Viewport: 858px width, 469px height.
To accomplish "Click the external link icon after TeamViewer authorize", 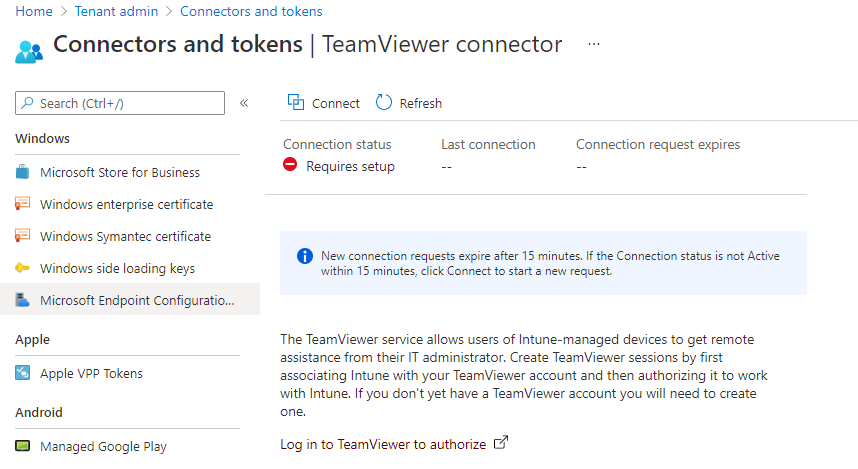I will (x=501, y=442).
